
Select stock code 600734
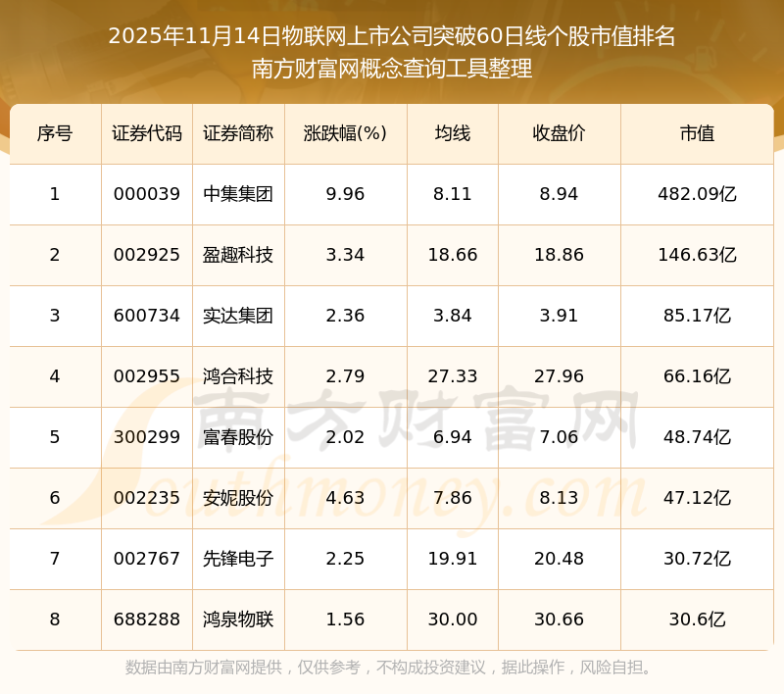tap(146, 316)
